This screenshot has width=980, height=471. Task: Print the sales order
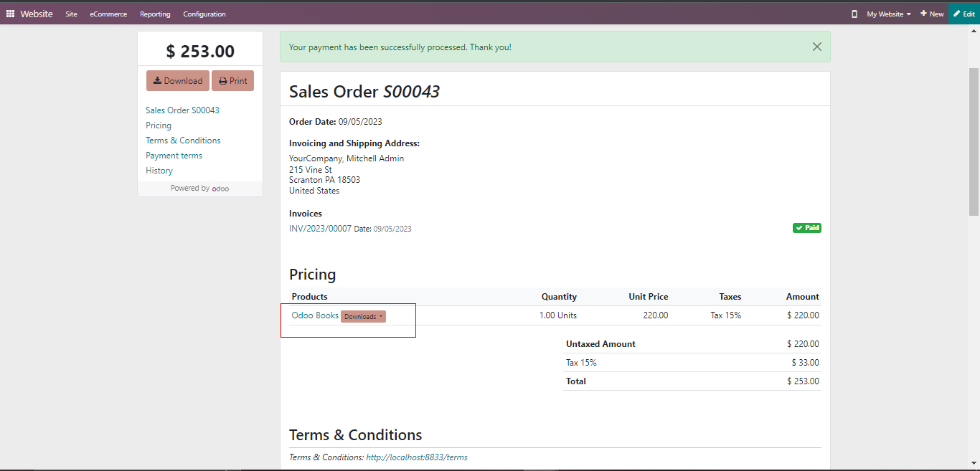pyautogui.click(x=232, y=81)
